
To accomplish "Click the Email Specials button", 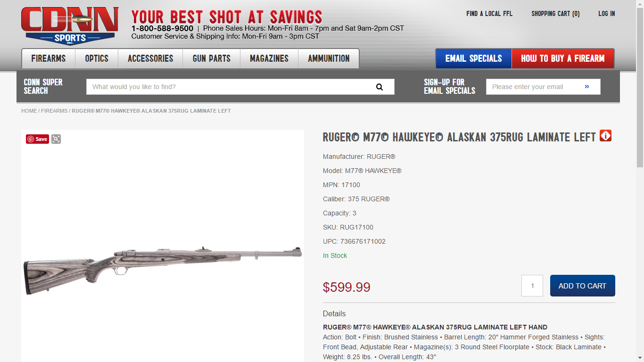I will coord(473,58).
